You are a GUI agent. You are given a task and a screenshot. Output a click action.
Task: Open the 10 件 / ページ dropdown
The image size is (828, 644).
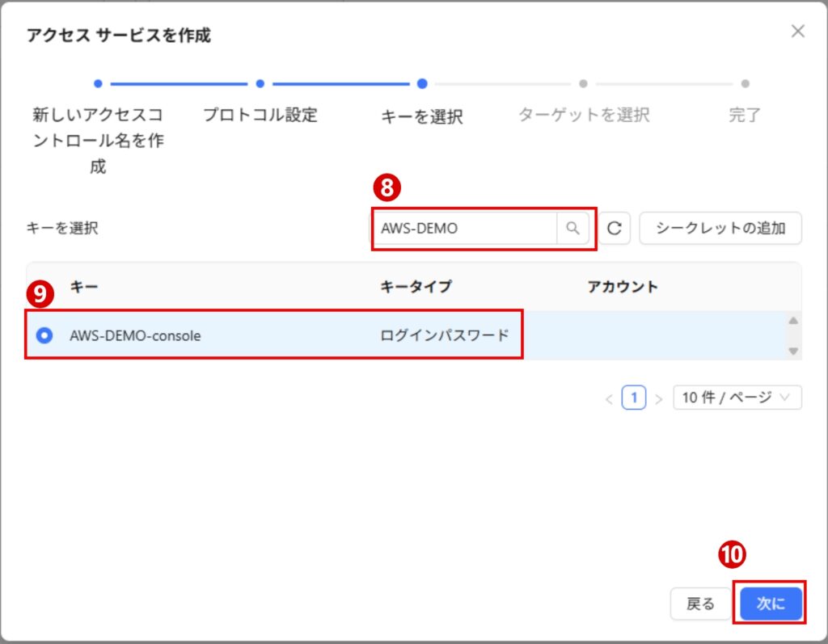(x=737, y=398)
